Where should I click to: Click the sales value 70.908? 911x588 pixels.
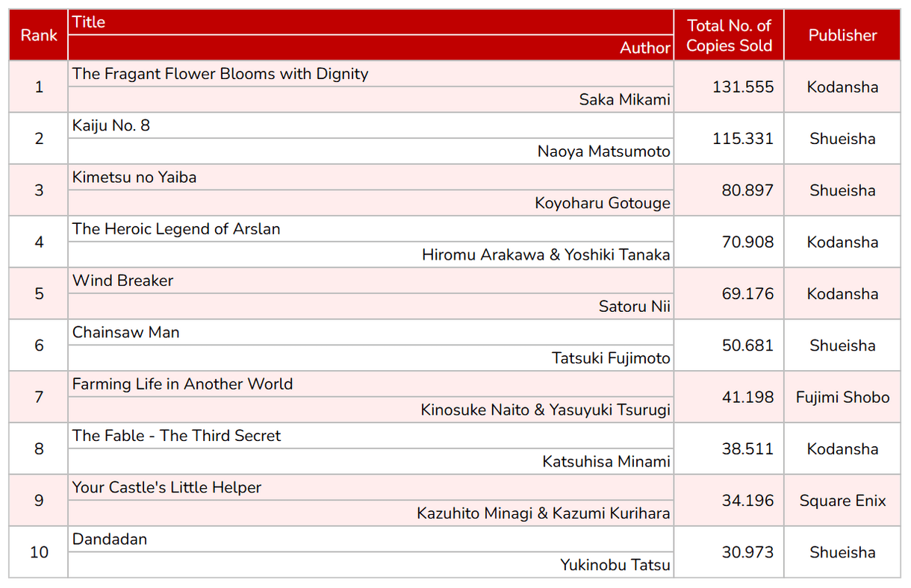point(747,243)
